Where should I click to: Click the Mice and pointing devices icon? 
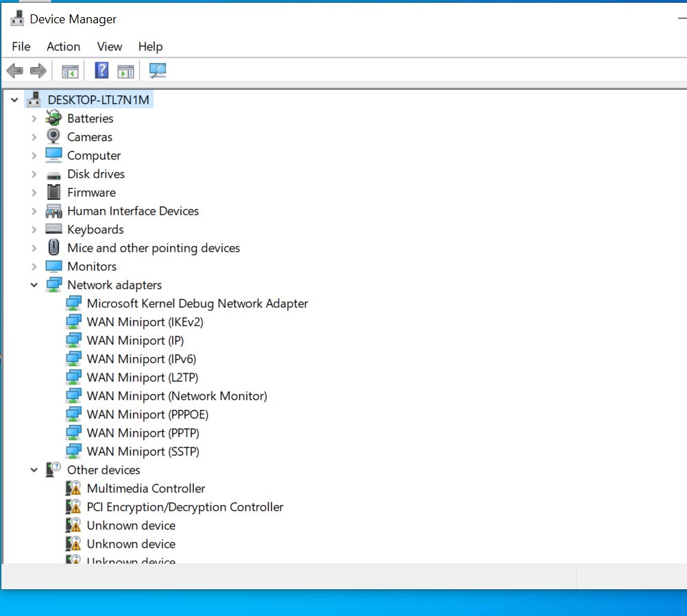(54, 247)
